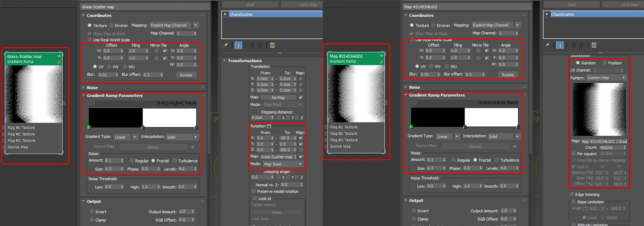This screenshot has height=226, width=644.
Task: Open Configure Modifier Sets icon above Distribution settings
Action: pos(594,45)
